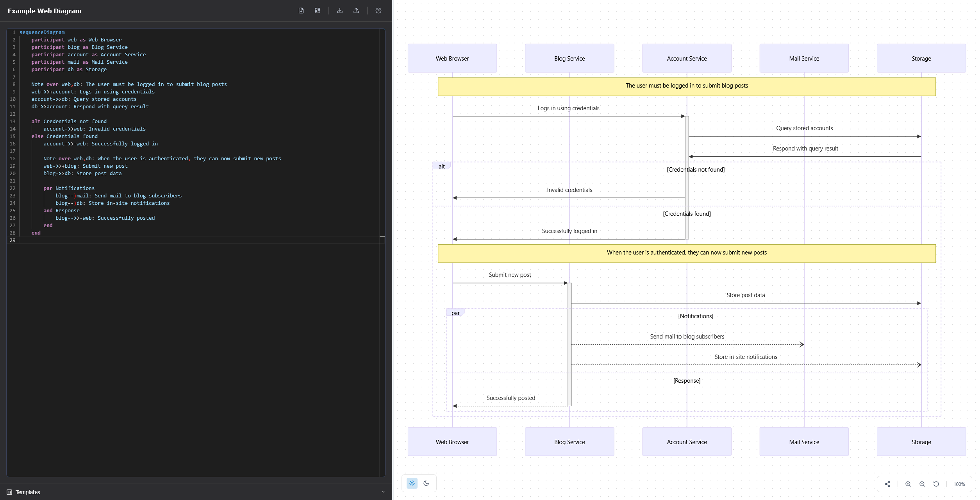Screen dimensions: 980x500
Task: Click code 'account->>-web: Successfully logged in'
Action: [x=101, y=144]
